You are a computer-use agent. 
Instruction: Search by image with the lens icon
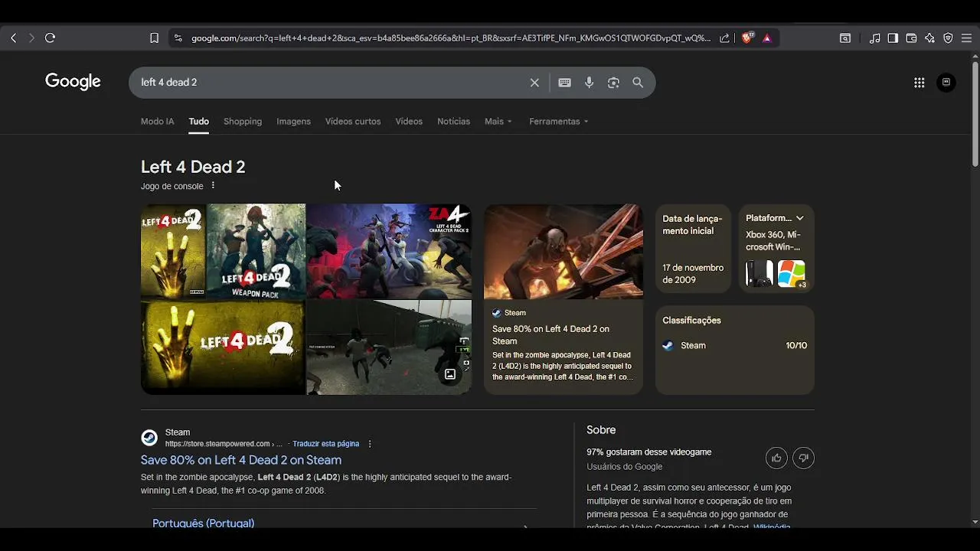pos(613,83)
